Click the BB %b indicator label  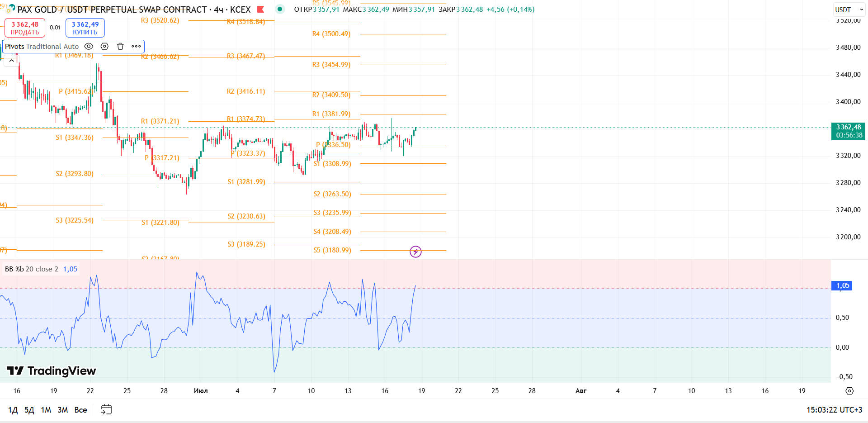pos(31,269)
